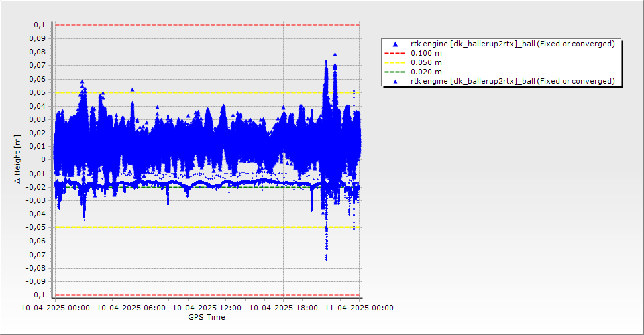Click the "-0,08" height tick label

(x=36, y=268)
